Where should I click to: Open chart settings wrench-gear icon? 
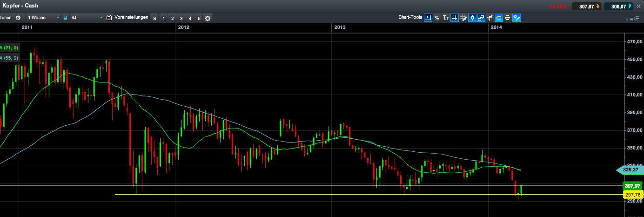(517, 18)
